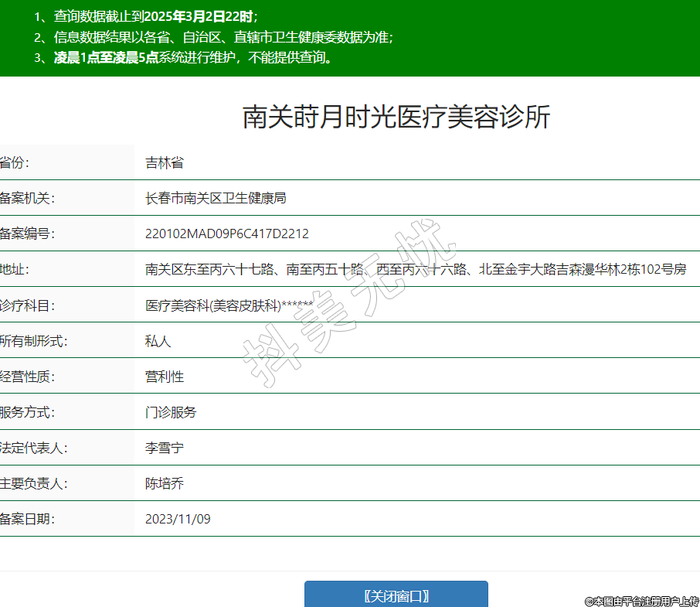Click the 省份 field label
Viewport: 700px width, 607px height.
pos(15,162)
